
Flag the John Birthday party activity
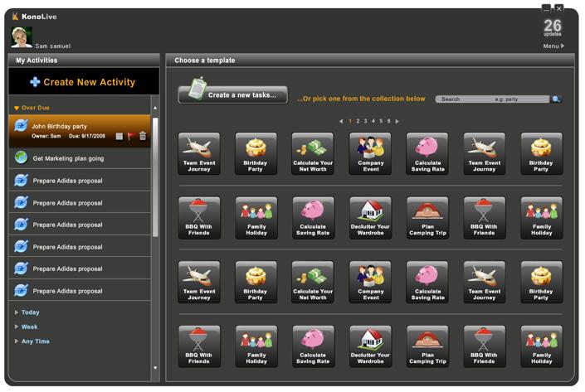(x=130, y=136)
